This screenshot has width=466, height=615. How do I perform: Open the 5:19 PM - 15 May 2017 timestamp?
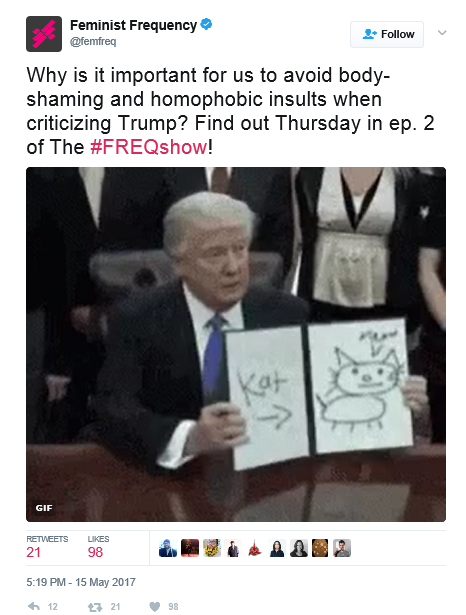pos(81,582)
